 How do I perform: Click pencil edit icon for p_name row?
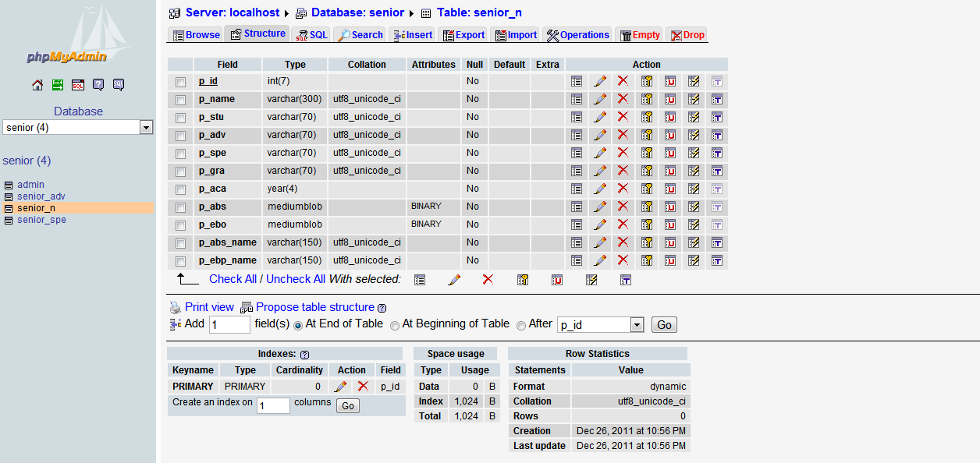pos(600,99)
